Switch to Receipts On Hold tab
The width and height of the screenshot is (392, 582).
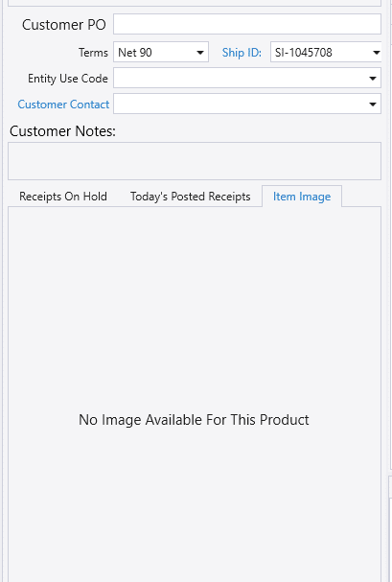(63, 197)
